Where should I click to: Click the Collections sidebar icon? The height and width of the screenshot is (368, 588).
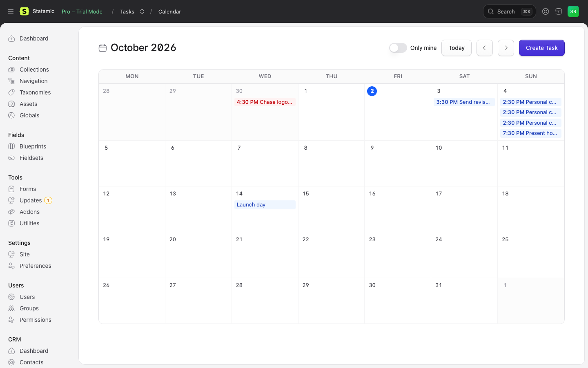coord(11,70)
